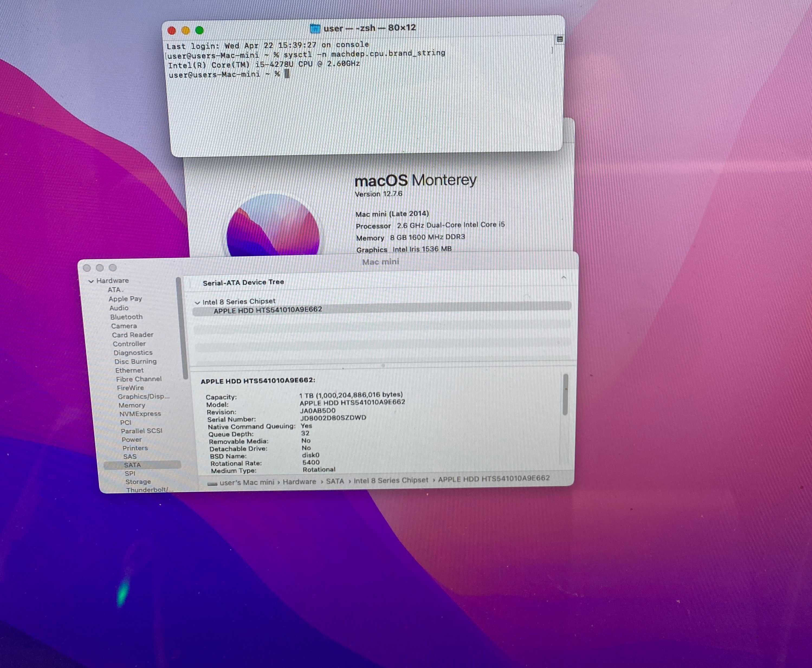Select Memory in System Information sidebar

tap(132, 405)
